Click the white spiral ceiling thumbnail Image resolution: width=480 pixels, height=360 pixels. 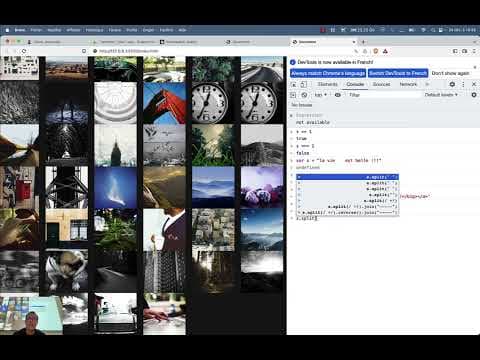click(115, 103)
